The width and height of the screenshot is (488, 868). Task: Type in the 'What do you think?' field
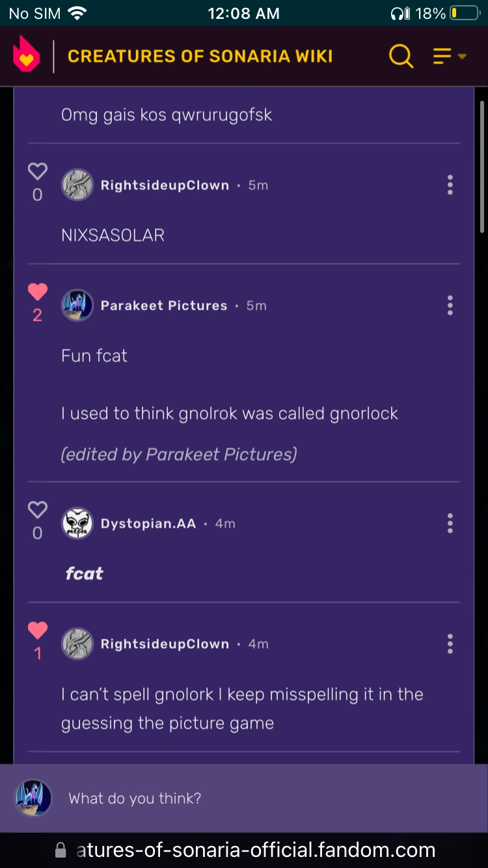(260, 798)
